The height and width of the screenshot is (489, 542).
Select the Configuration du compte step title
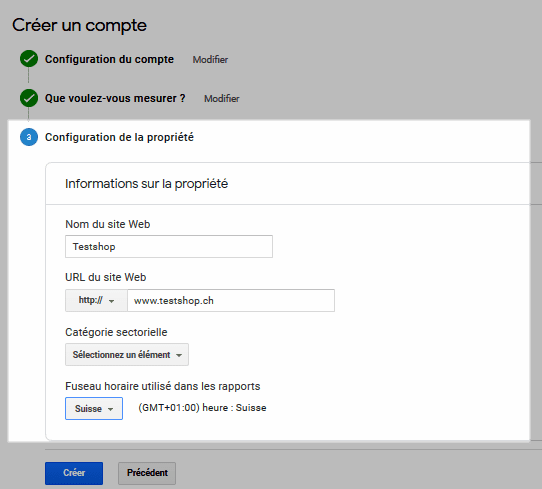[x=109, y=59]
